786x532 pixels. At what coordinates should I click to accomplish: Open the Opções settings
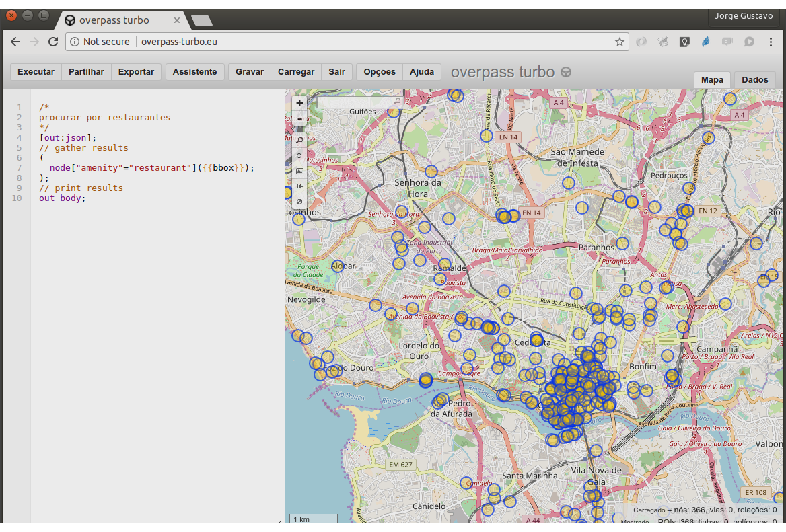[x=380, y=72]
